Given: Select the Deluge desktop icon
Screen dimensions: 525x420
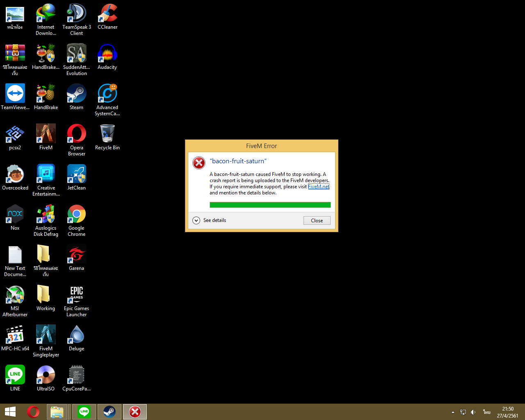Looking at the screenshot, I should (77, 338).
